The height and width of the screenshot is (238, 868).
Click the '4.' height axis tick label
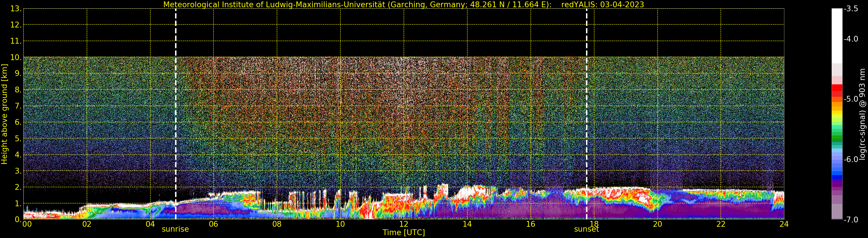point(18,155)
